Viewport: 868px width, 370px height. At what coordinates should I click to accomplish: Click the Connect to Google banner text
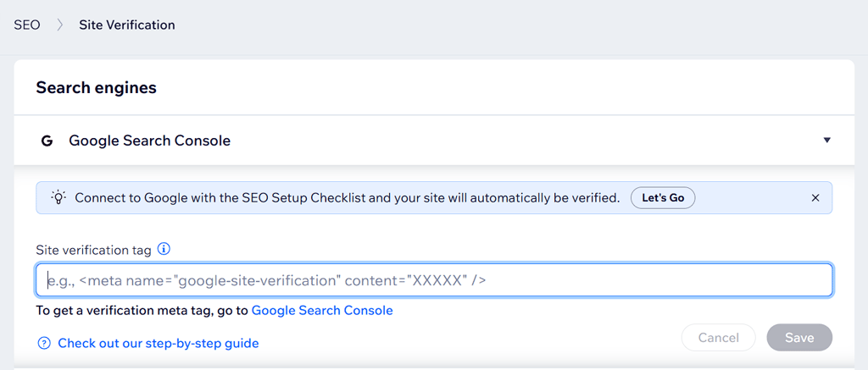tap(347, 198)
